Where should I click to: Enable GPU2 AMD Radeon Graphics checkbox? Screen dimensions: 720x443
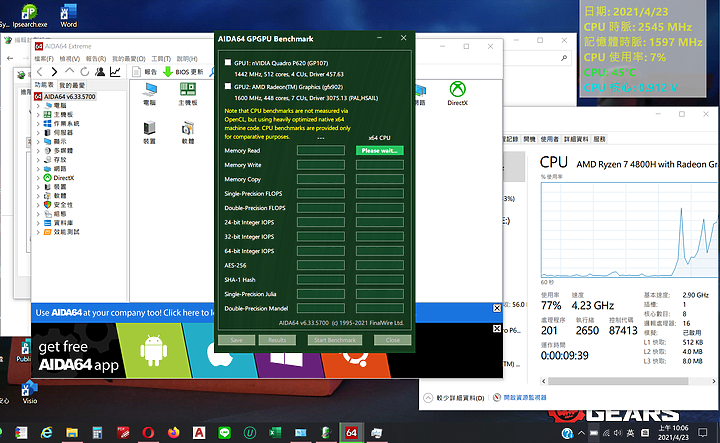click(x=228, y=86)
